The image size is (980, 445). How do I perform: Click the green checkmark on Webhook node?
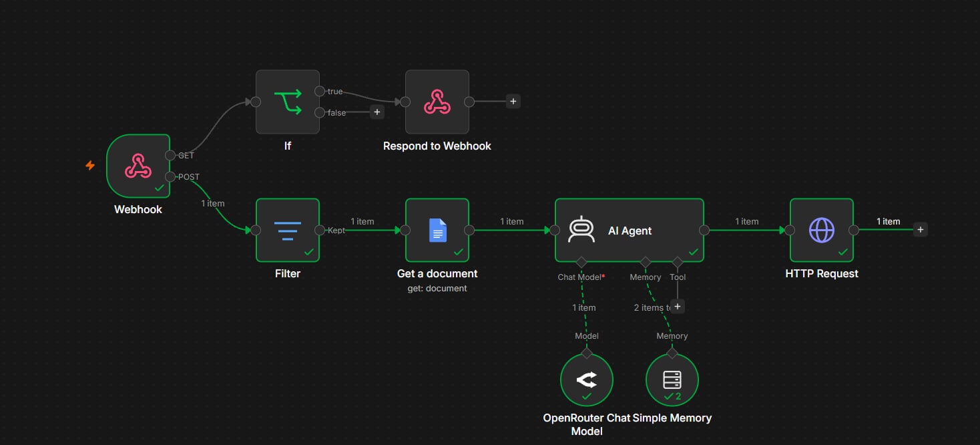(x=160, y=188)
